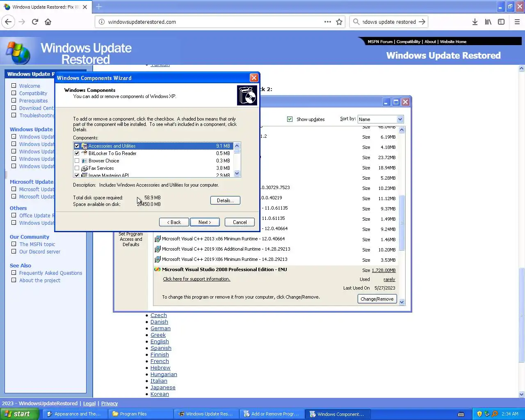This screenshot has height=420, width=525.
Task: Open MSFN Forum in the header menu
Action: tap(380, 42)
